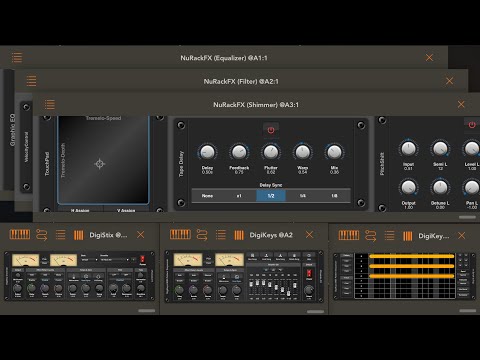480x360 pixels.
Task: Click the Velocitycontrol module label strip
Action: [26, 147]
